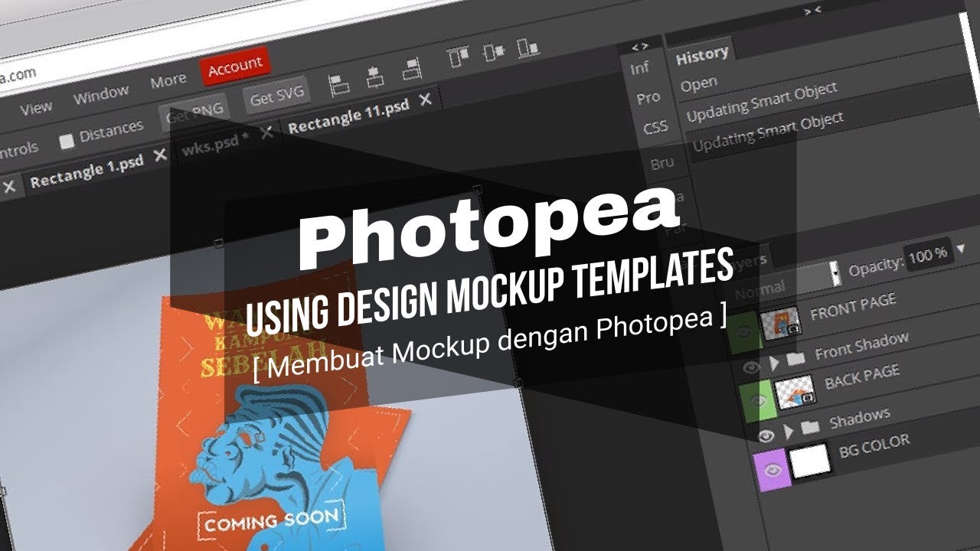The image size is (980, 551).
Task: Toggle the Distances checkbox
Action: click(x=67, y=140)
